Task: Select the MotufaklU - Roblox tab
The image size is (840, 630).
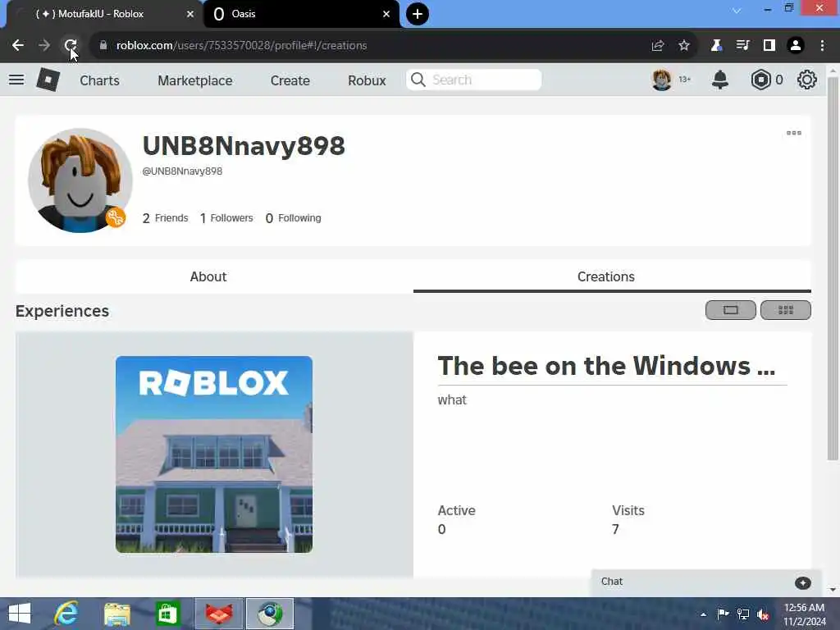Action: [x=104, y=14]
